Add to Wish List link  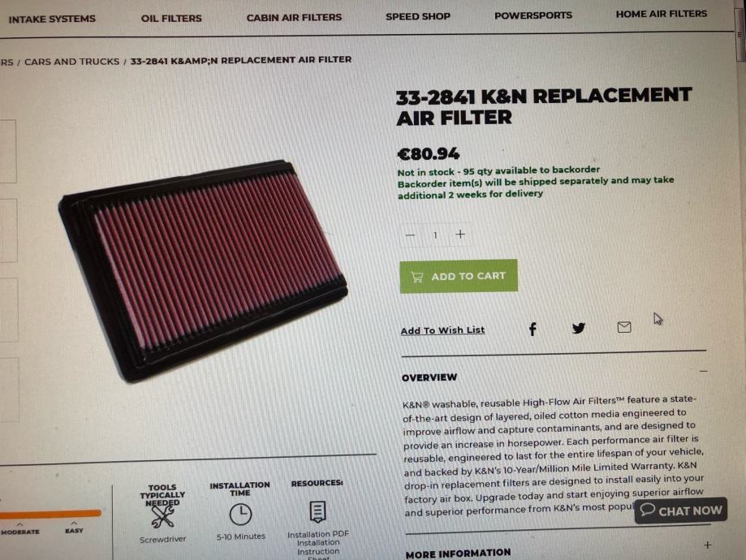point(442,330)
